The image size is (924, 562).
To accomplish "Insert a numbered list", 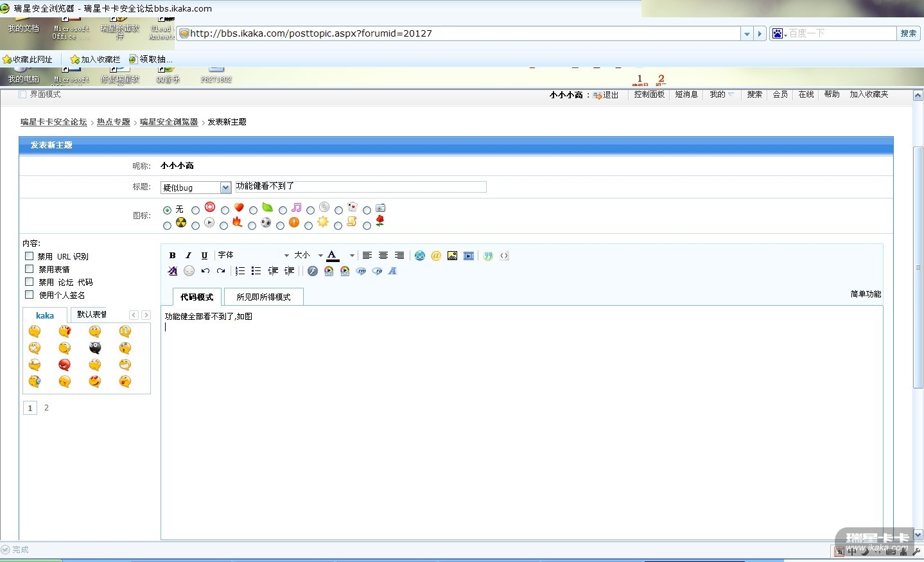I will coord(240,271).
